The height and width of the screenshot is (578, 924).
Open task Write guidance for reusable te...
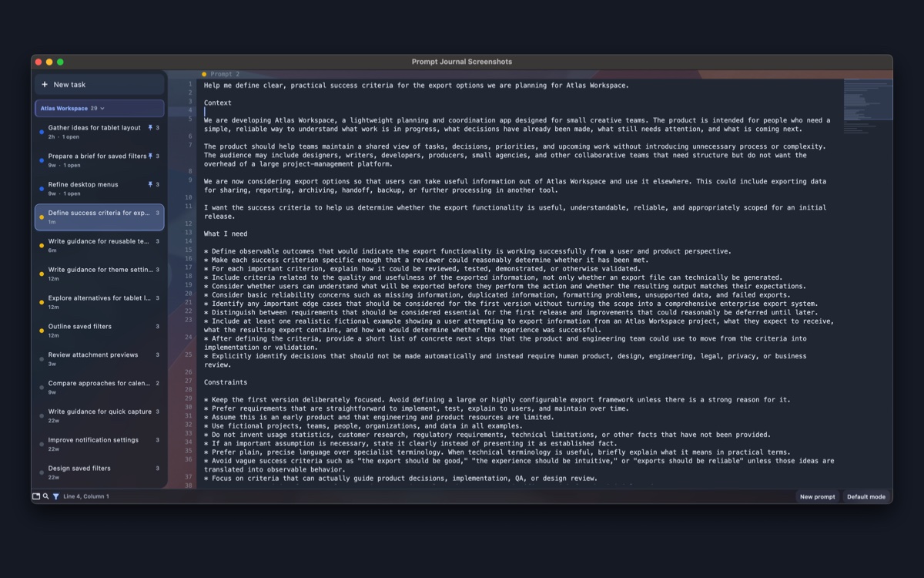[99, 246]
